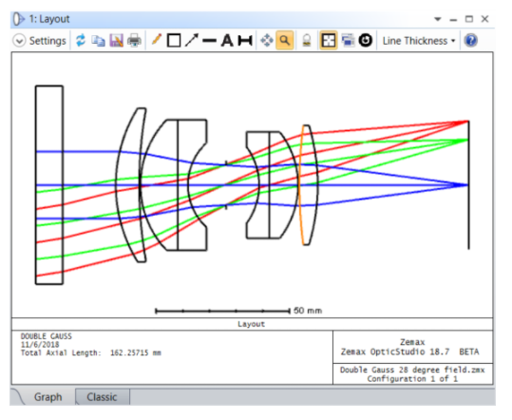The image size is (512, 420).
Task: Open the Line Thickness dropdown
Action: 419,41
